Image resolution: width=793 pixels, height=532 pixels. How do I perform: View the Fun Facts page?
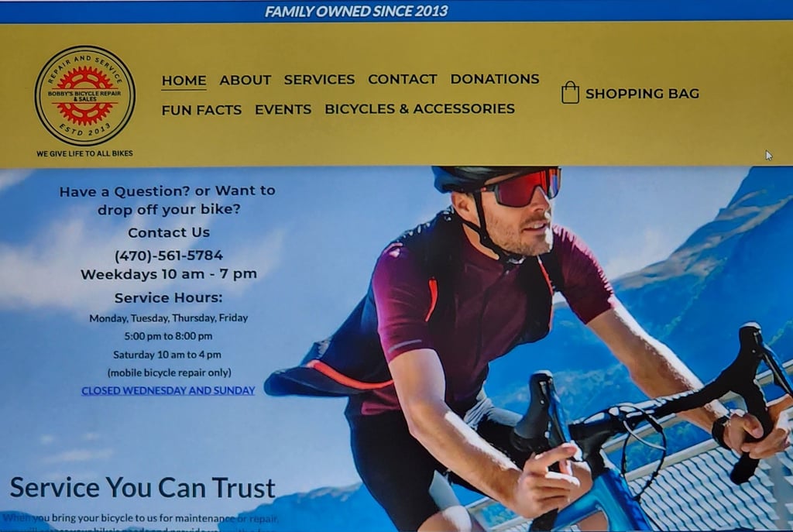pos(201,110)
